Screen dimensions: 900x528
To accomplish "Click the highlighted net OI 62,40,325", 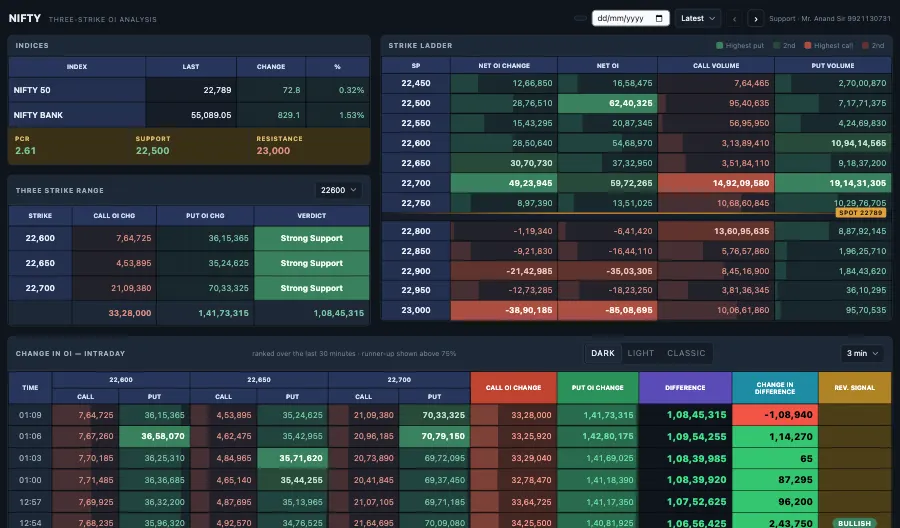I will pos(607,103).
